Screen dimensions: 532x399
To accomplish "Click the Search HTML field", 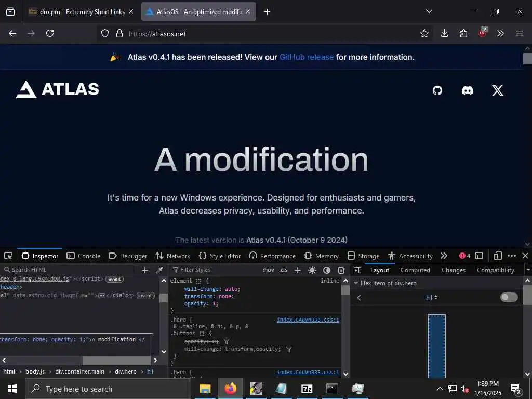I will pos(70,270).
